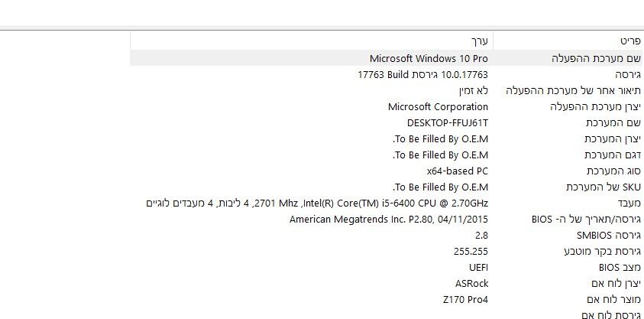Select the American Megatrends BIOS value

pos(388,220)
